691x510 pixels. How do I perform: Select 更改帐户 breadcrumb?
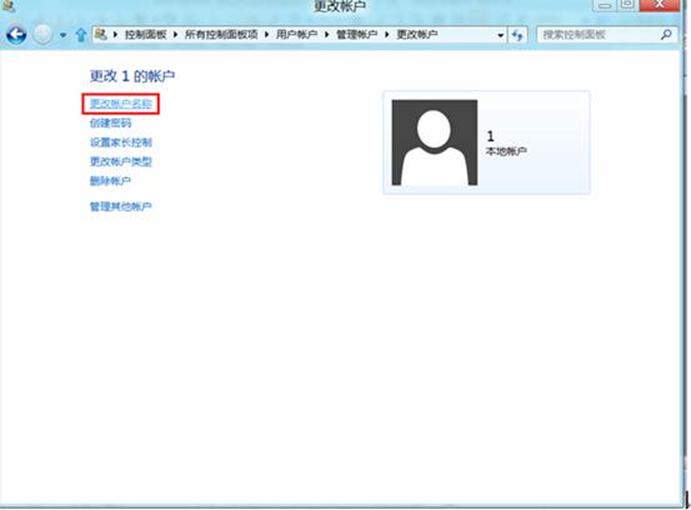[417, 34]
